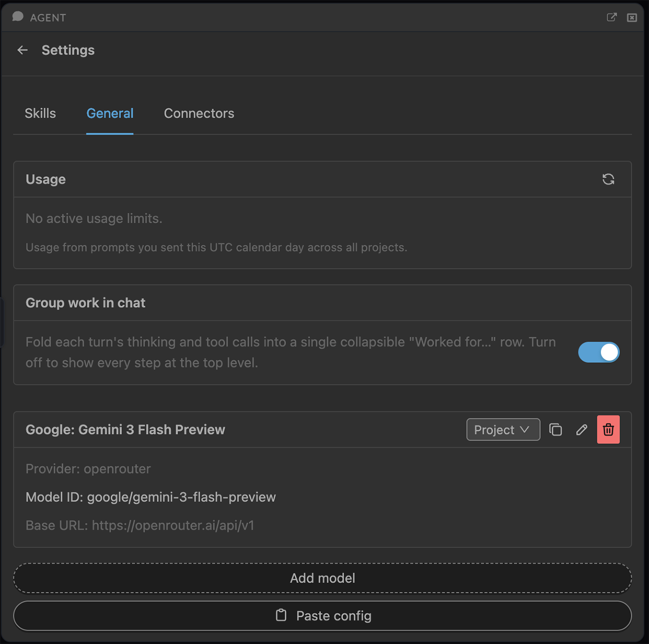Refresh usage with the reload icon

608,179
